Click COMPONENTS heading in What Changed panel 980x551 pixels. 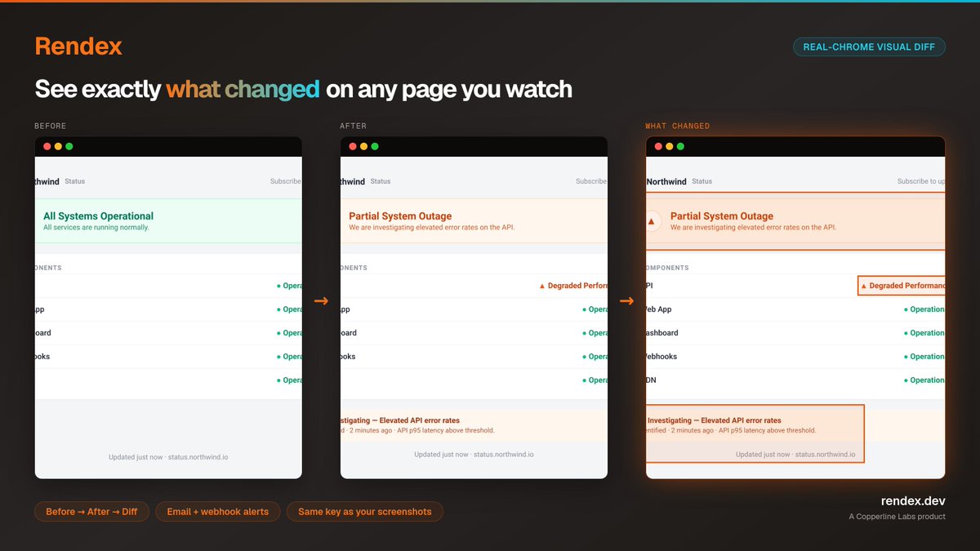(x=667, y=268)
